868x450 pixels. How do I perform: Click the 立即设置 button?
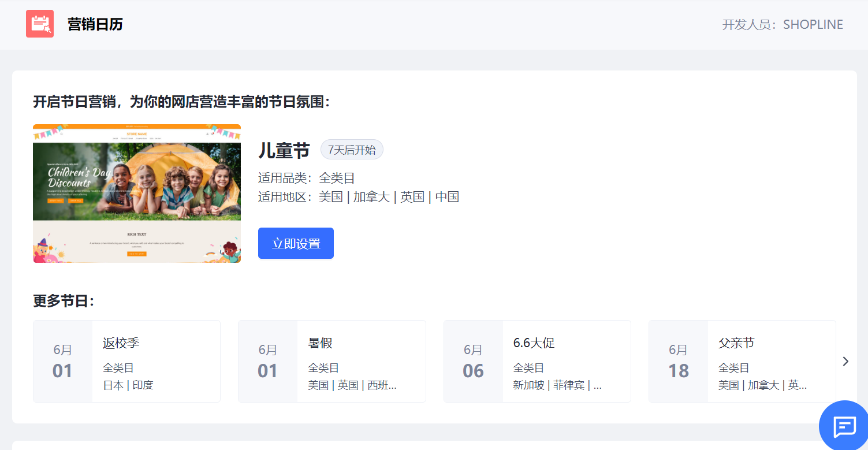pos(296,243)
